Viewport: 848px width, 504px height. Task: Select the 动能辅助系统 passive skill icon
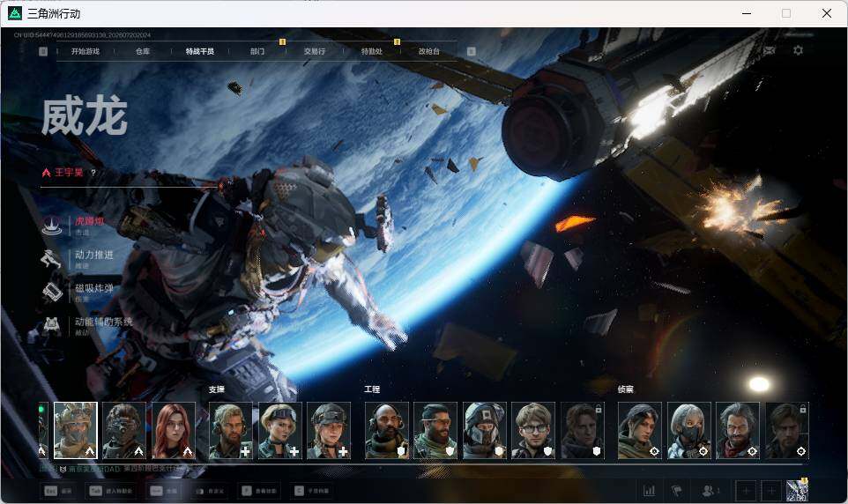point(52,325)
